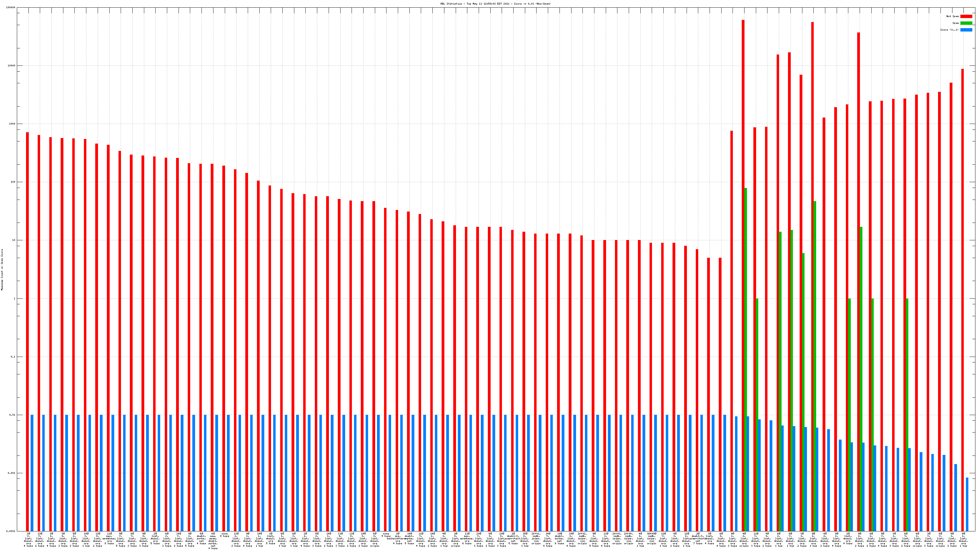
Task: Click the vertical 'Message Count or Spam Score' axis label
Action: pyautogui.click(x=2, y=270)
